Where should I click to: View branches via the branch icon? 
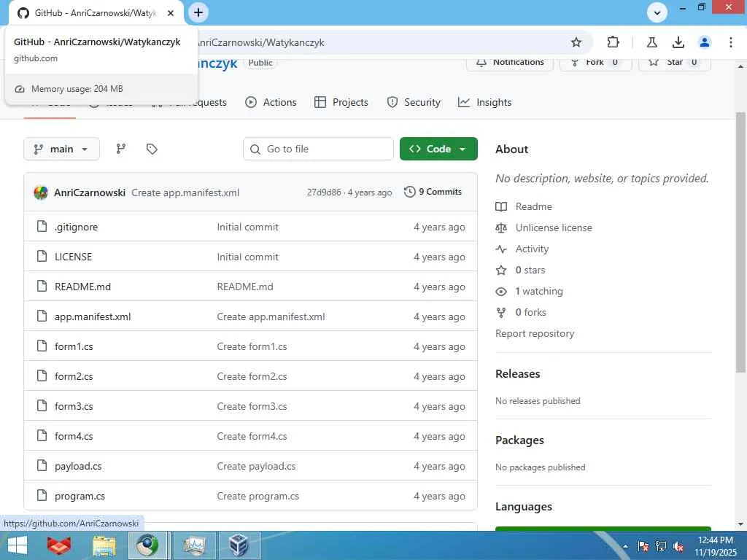coord(121,149)
